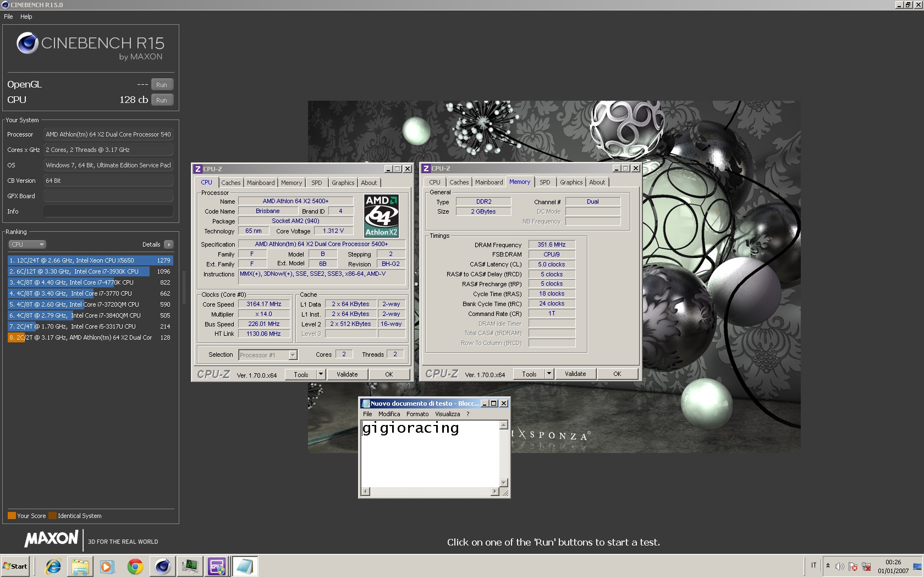Click the orange Your Score swatch
924x578 pixels.
pos(12,516)
